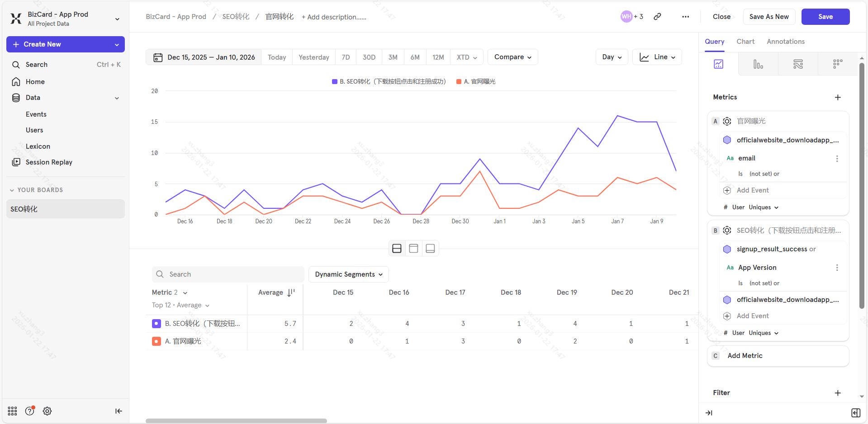868x424 pixels.
Task: Switch to the Chart tab
Action: point(745,42)
